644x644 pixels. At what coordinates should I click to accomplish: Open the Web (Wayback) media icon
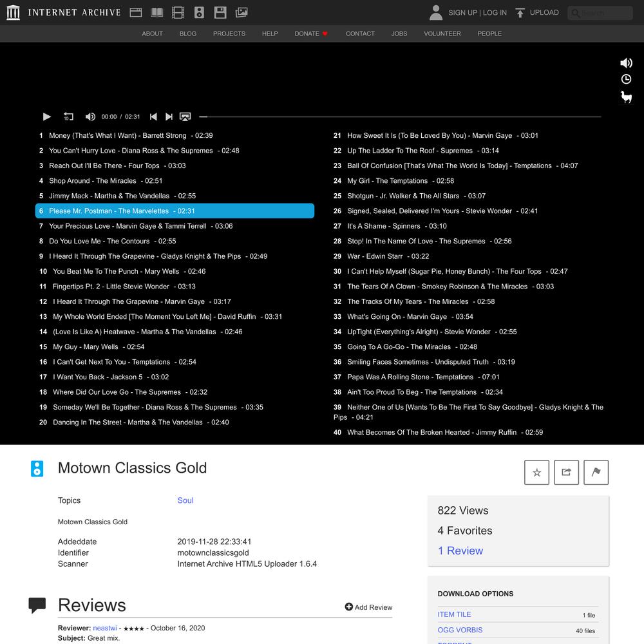pos(136,12)
